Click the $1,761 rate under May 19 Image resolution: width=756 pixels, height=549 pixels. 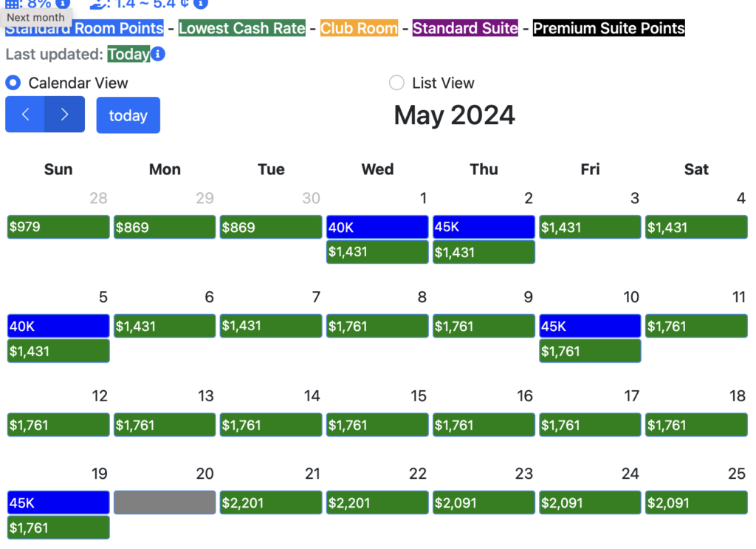pos(58,527)
